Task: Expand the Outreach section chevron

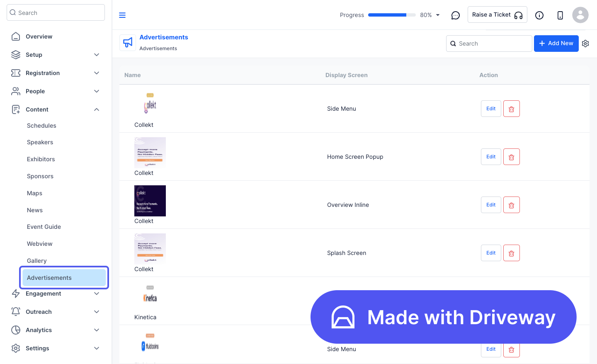Action: pos(97,312)
